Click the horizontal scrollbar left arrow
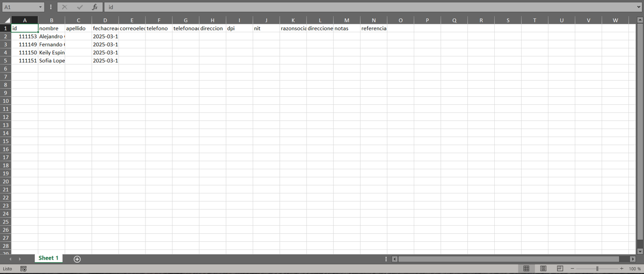 (396, 259)
